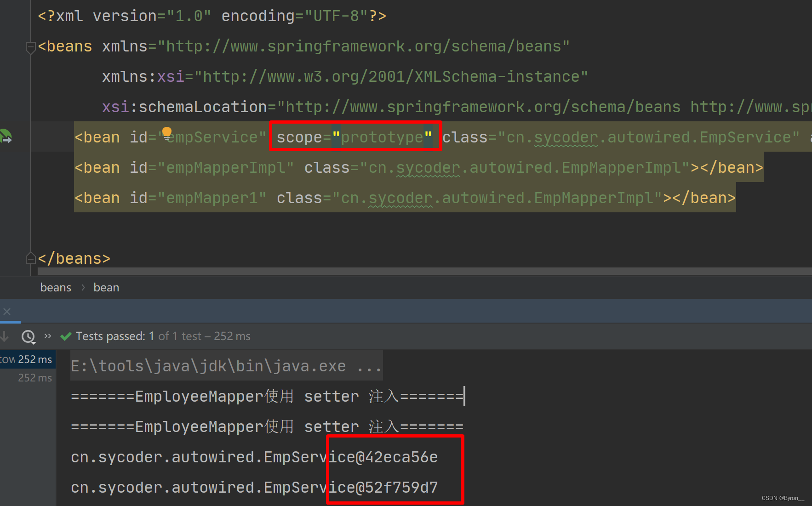This screenshot has width=812, height=506.
Task: Click the second EmployeeMapper setter output line
Action: coord(267,426)
